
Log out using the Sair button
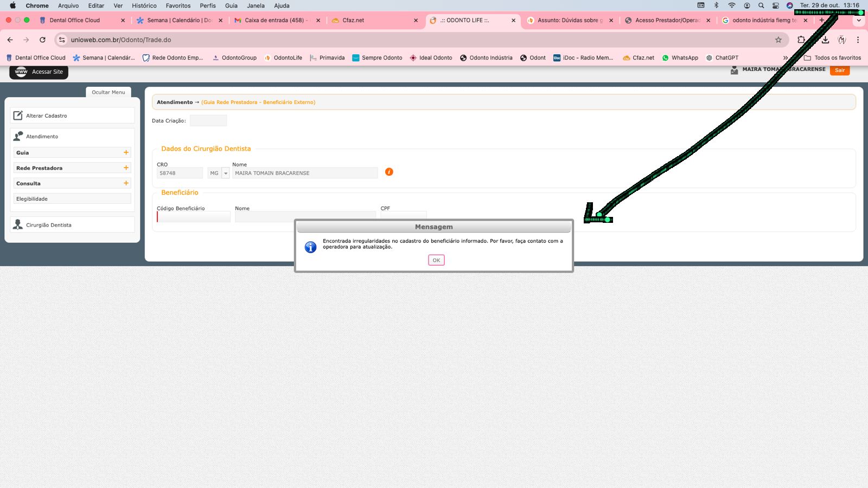point(840,70)
